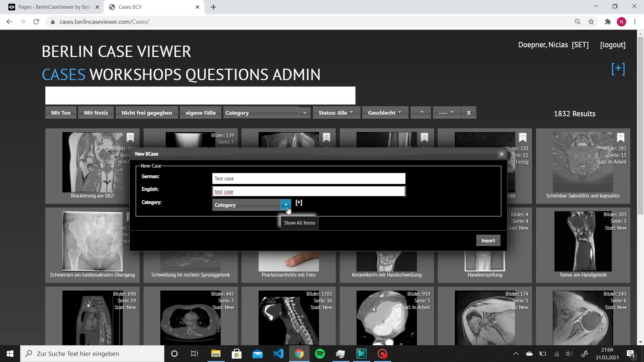The width and height of the screenshot is (644, 362).
Task: Open the browser extensions puzzle icon
Action: pyautogui.click(x=608, y=21)
